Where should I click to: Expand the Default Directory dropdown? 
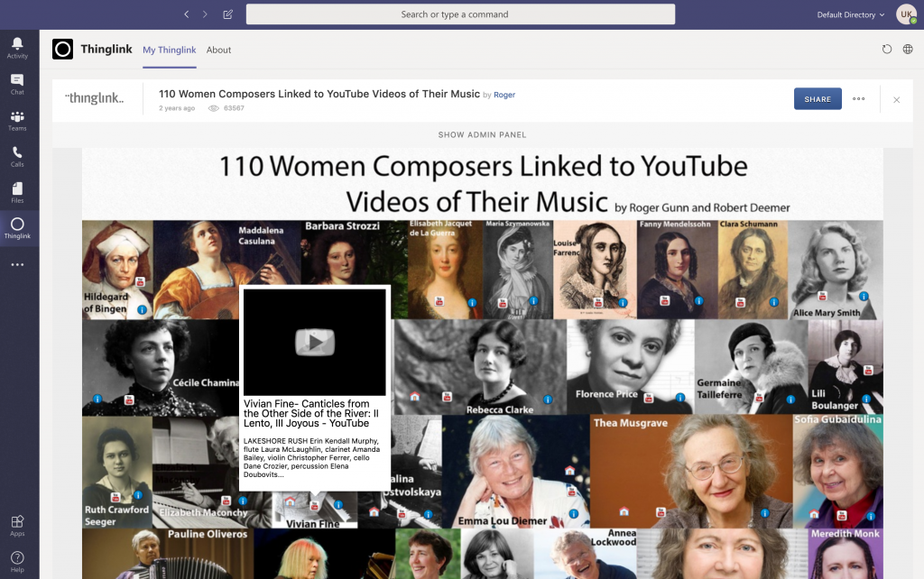pos(850,14)
